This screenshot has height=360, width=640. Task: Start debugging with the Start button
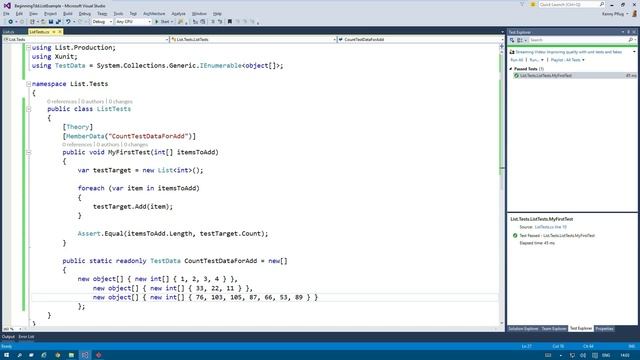162,22
